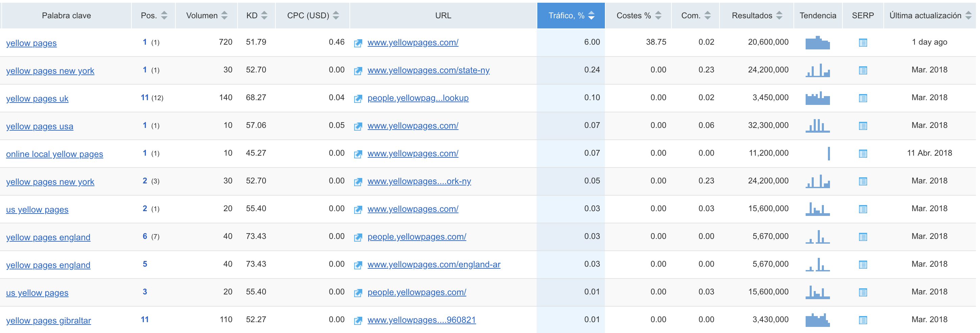
Task: Select position 11 (12) cell
Action: click(152, 97)
